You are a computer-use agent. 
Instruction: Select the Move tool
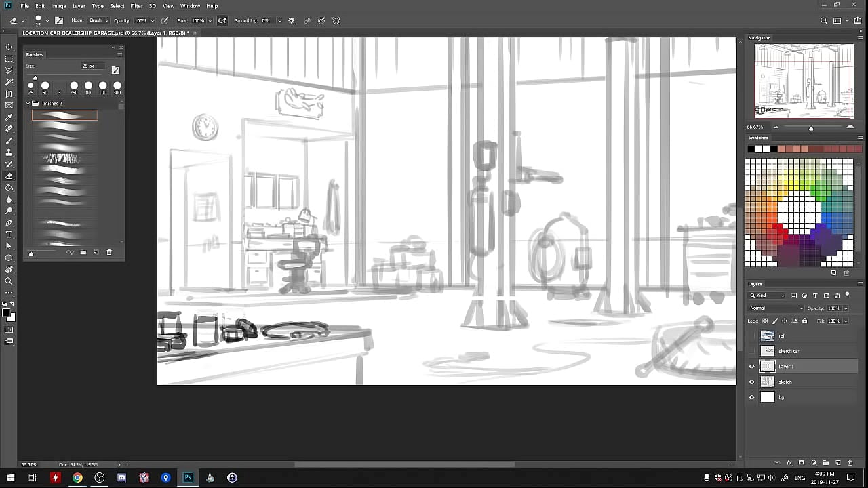[x=9, y=47]
